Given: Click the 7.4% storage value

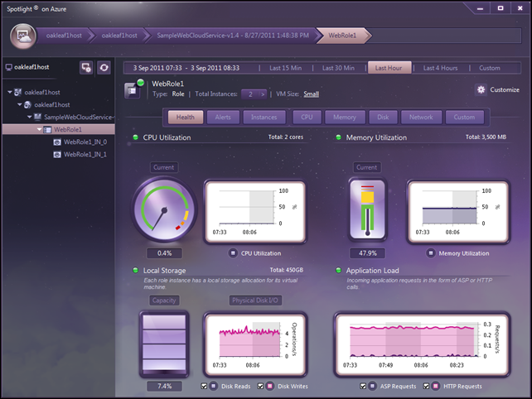Looking at the screenshot, I should pyautogui.click(x=165, y=386).
